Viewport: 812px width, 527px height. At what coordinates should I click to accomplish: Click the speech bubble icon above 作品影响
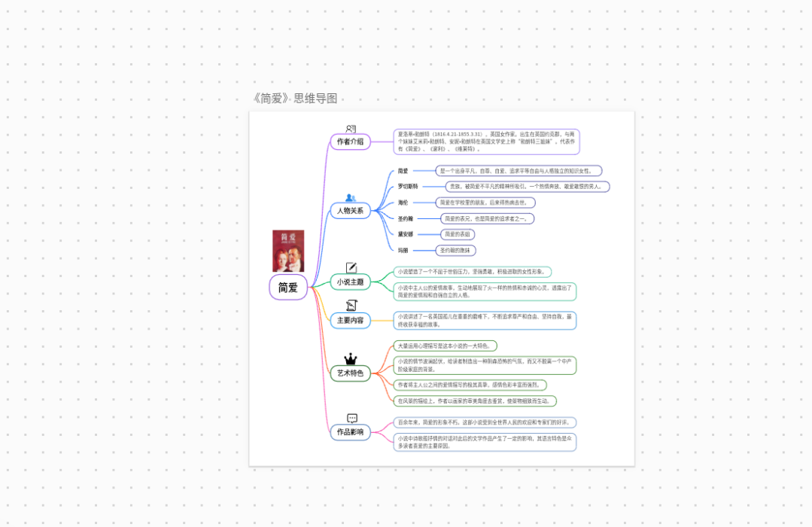pos(351,419)
